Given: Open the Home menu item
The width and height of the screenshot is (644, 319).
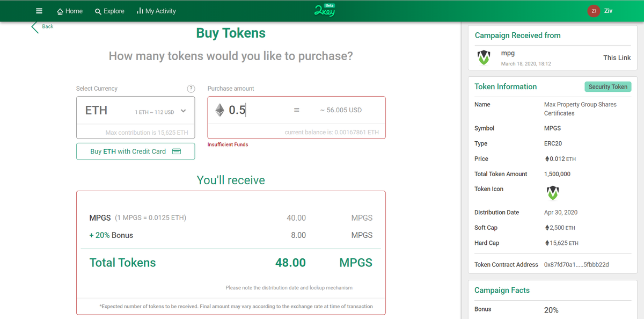Looking at the screenshot, I should coord(70,11).
